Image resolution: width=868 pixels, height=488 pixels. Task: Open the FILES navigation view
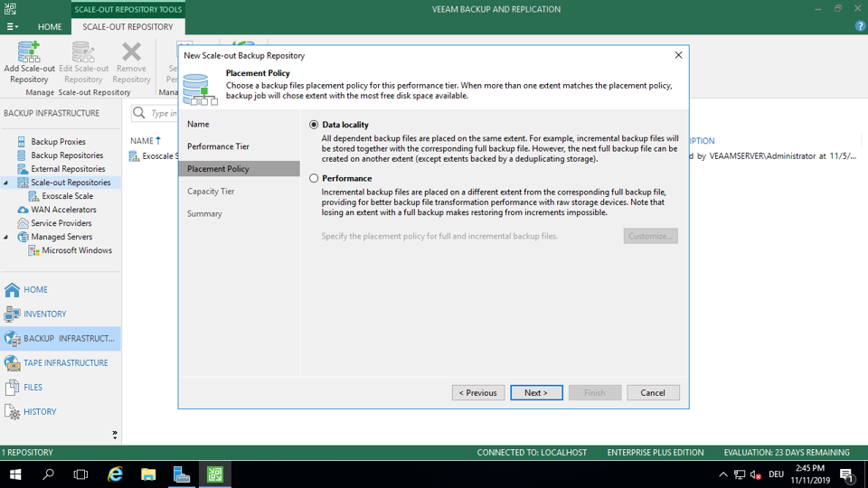[61, 388]
